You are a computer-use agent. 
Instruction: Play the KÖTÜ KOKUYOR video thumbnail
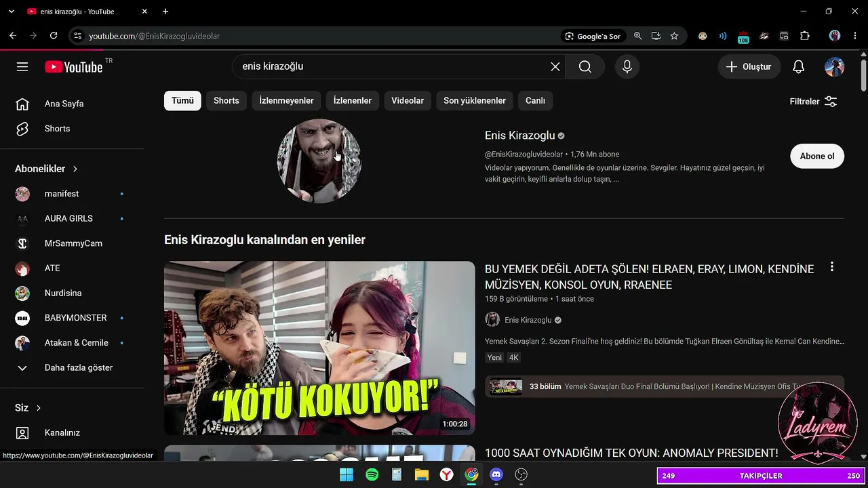[319, 348]
